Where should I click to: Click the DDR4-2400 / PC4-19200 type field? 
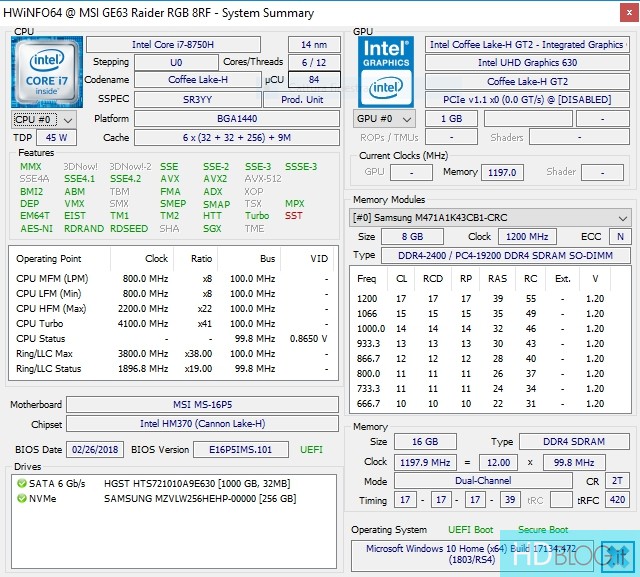[505, 255]
